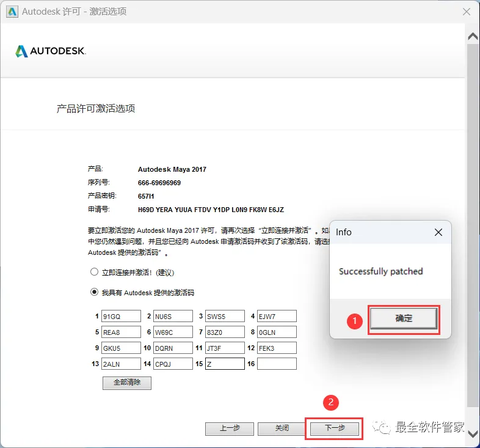
Task: Click activation code field 2 containing NU6S
Action: tap(173, 316)
